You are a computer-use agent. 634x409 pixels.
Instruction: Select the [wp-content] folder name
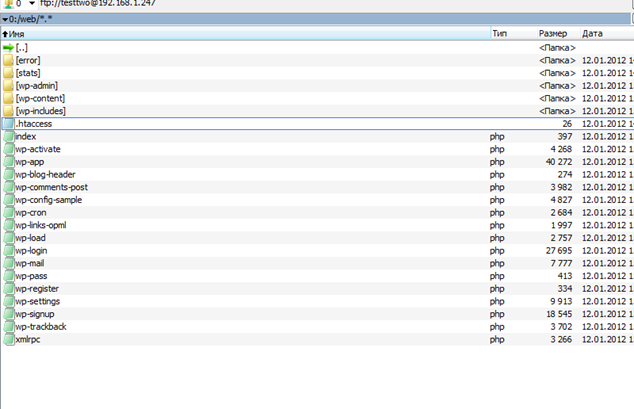click(x=40, y=98)
